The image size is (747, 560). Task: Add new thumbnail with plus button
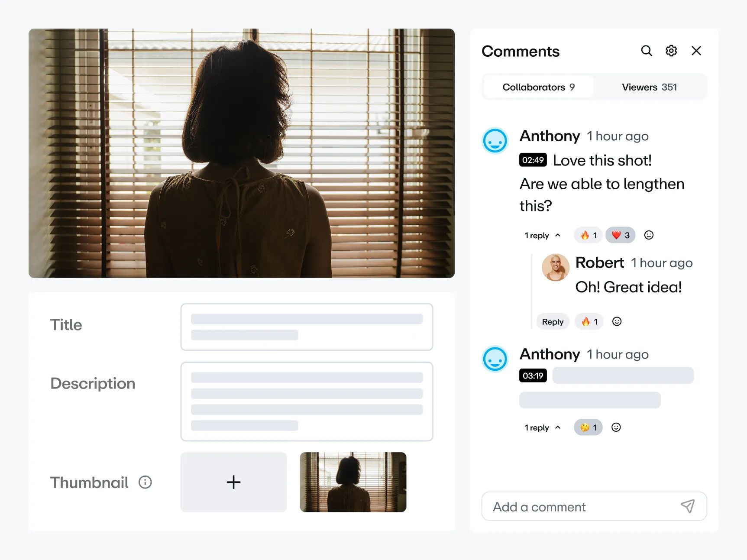[x=234, y=482]
